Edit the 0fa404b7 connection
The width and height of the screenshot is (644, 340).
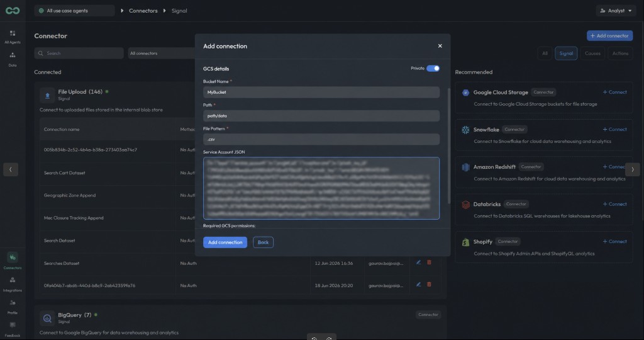click(x=418, y=285)
